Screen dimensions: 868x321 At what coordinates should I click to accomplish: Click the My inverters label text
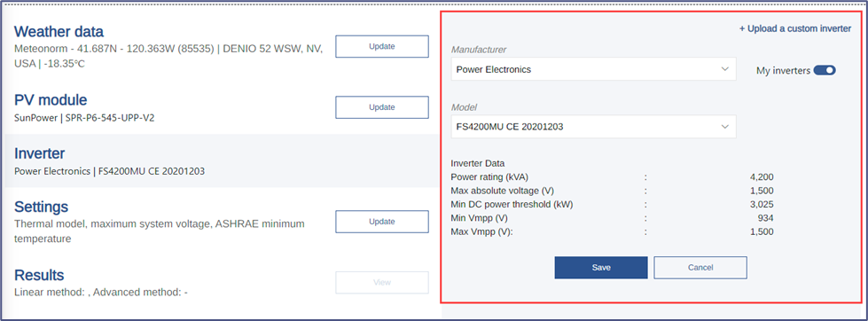pos(783,71)
